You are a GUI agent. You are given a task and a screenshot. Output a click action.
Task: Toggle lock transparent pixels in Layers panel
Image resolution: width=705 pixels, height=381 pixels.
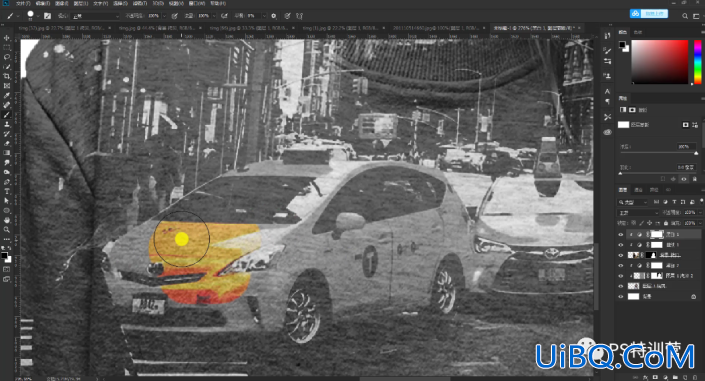click(x=634, y=223)
